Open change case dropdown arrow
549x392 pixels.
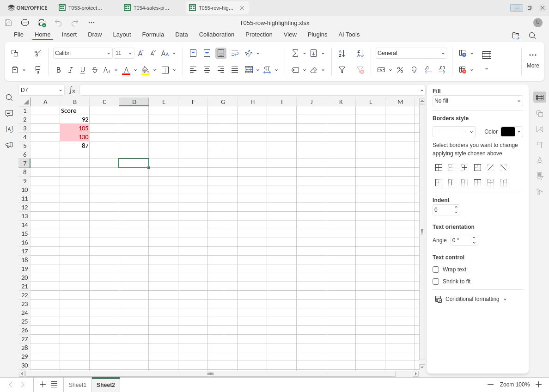tap(174, 53)
